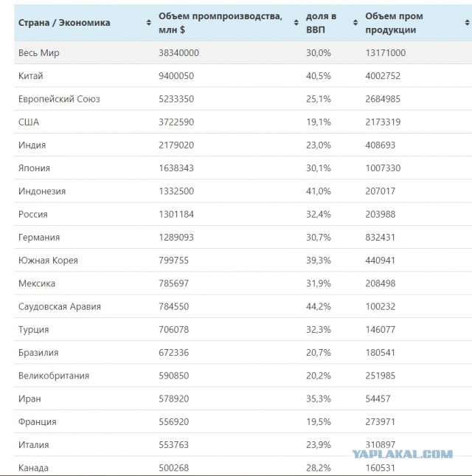Click Indonesia production value 1332500
Viewport: 472px width, 476px height.
[x=176, y=191]
